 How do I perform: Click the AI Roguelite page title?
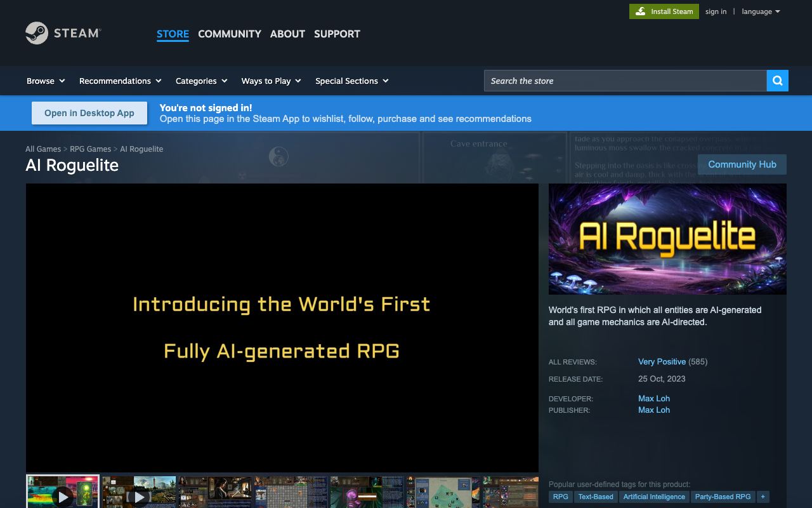point(72,165)
